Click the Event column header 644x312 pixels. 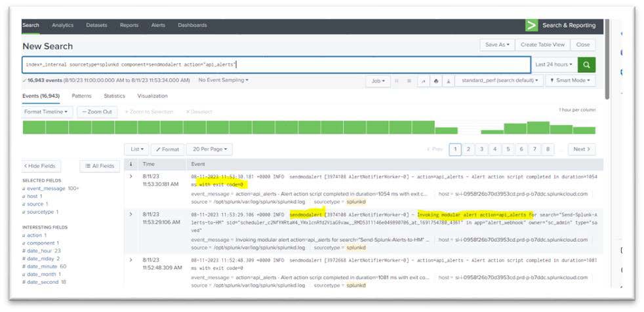pos(198,165)
